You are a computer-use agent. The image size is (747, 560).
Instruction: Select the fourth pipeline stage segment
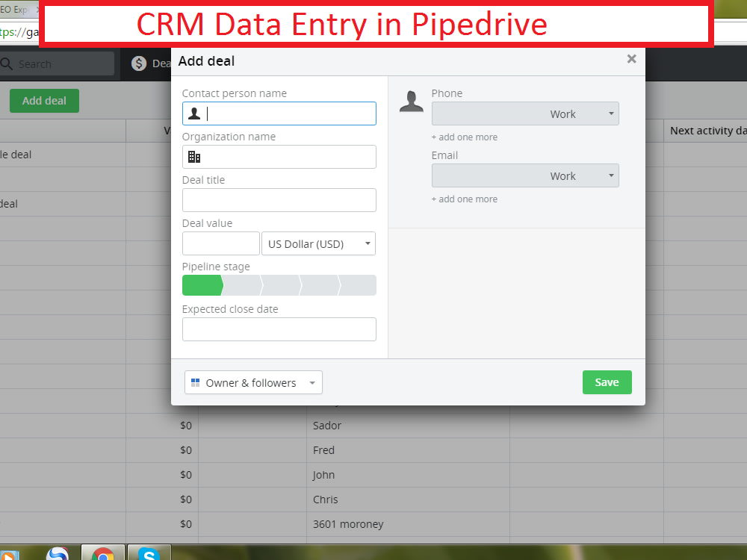[320, 285]
